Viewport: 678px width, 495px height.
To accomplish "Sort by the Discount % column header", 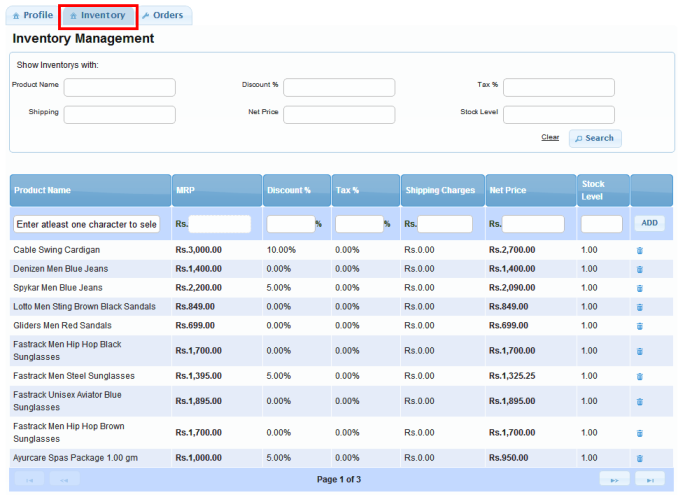I will click(x=297, y=190).
